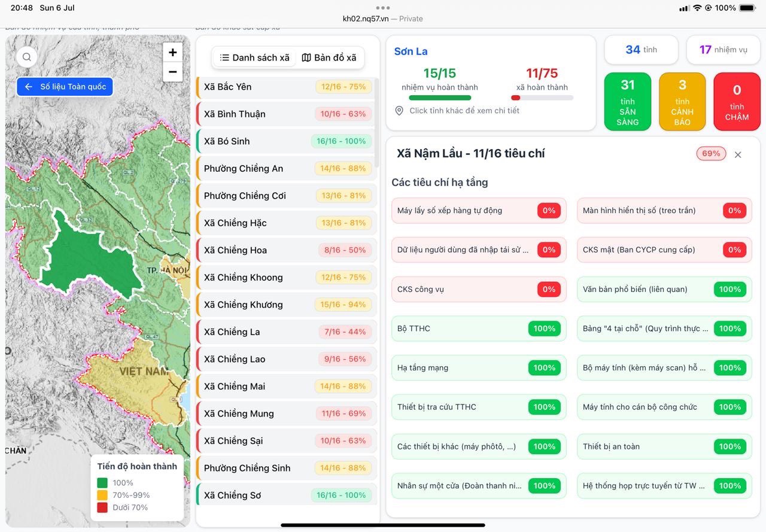Switch to Danh sách xã tab
This screenshot has width=766, height=532.
(255, 57)
